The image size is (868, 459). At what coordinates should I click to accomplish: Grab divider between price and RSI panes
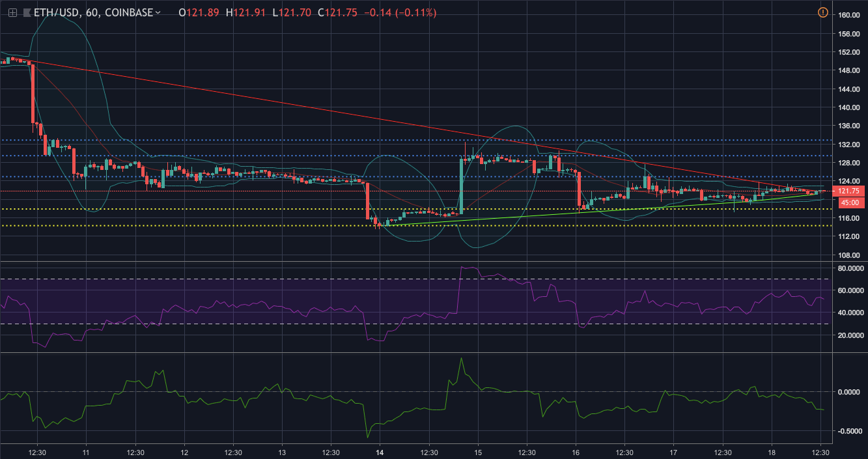coord(417,262)
